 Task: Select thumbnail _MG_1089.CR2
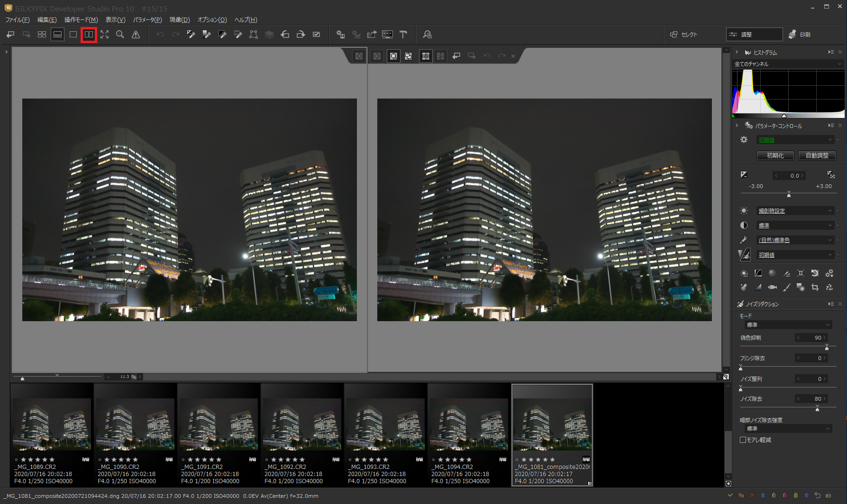52,435
